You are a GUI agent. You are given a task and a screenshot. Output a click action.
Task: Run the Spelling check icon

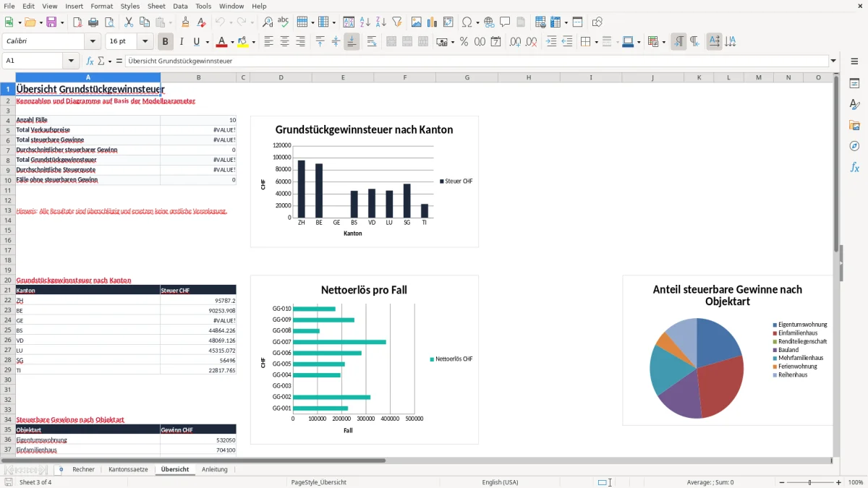pyautogui.click(x=284, y=22)
